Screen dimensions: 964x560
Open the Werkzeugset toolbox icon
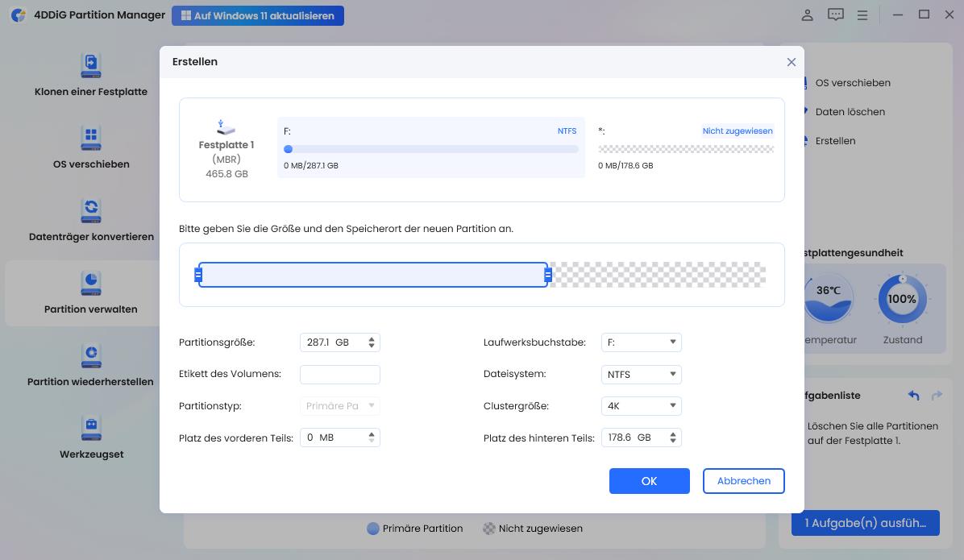90,428
